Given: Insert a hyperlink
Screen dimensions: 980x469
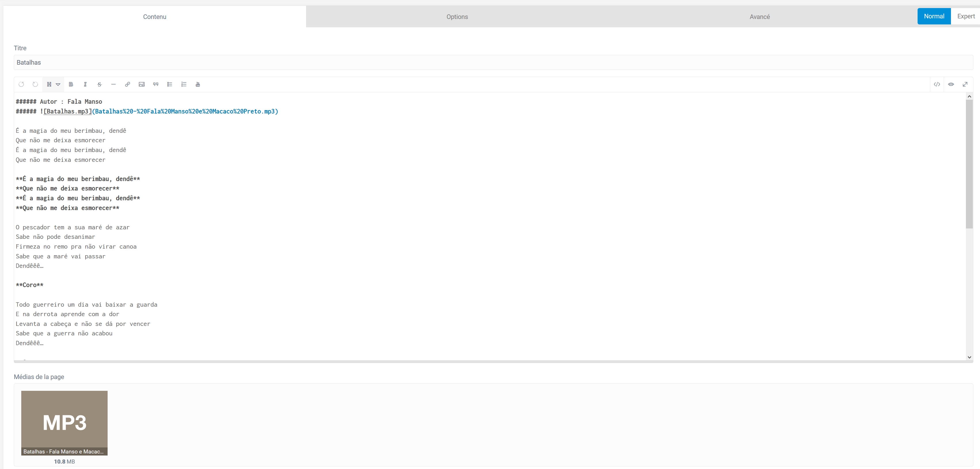Looking at the screenshot, I should point(127,84).
